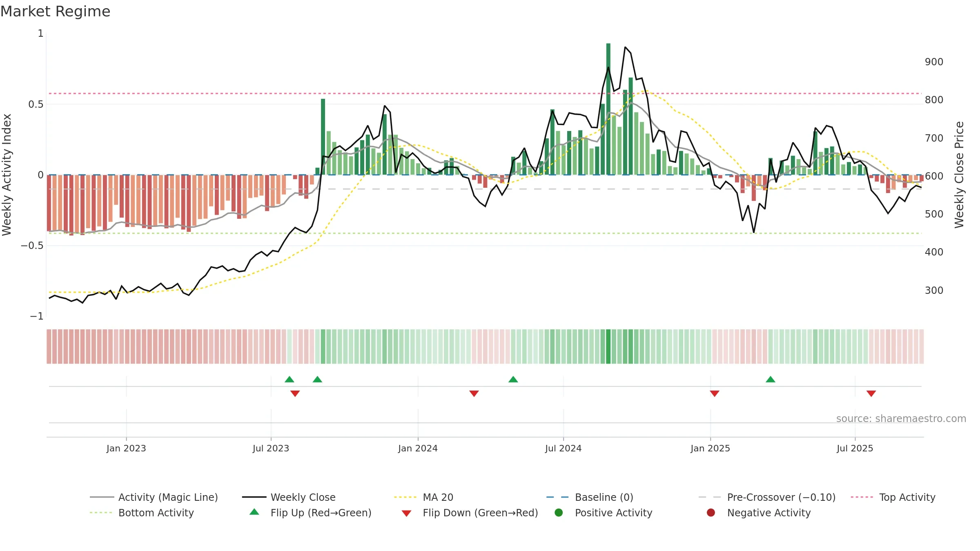This screenshot has height=551, width=980.
Task: Click the darkest green cell in the regime strip
Action: (608, 347)
